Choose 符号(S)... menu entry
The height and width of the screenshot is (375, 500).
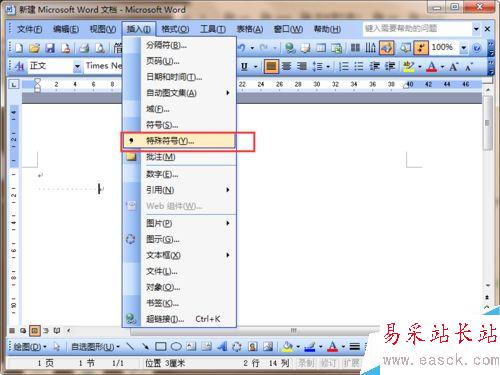point(179,125)
